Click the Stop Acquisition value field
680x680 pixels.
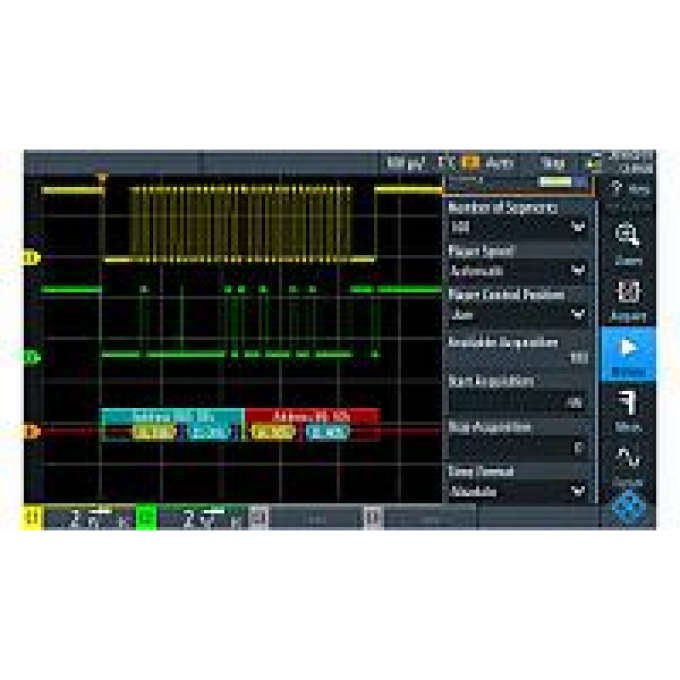pyautogui.click(x=518, y=447)
